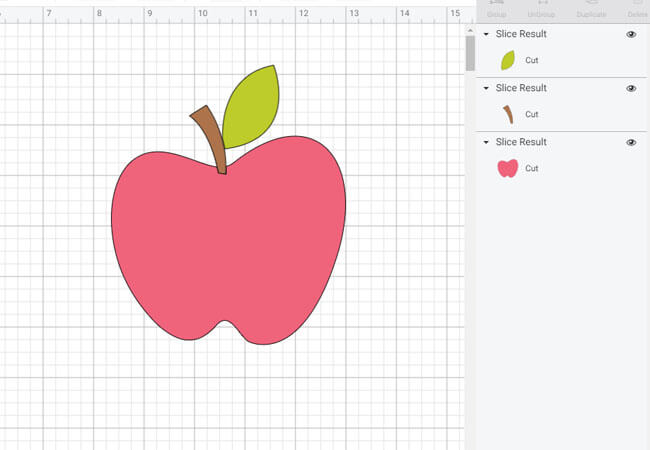Image resolution: width=650 pixels, height=450 pixels.
Task: Collapse the apple body Slice Result group
Action: [x=486, y=142]
